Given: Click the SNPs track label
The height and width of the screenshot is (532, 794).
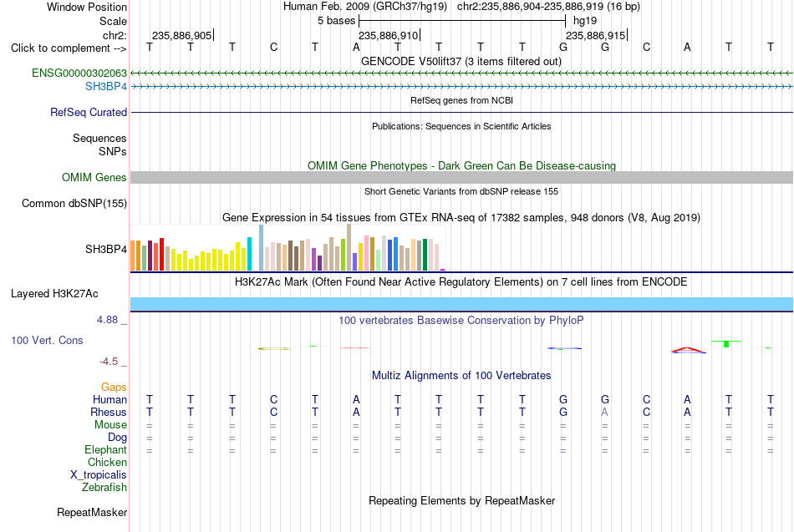Looking at the screenshot, I should pyautogui.click(x=113, y=151).
